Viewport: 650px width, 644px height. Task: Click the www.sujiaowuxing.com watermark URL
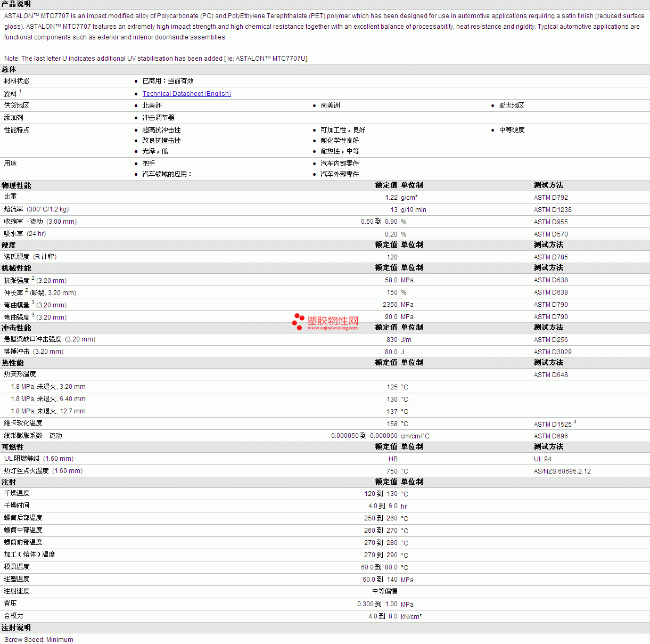pos(333,328)
